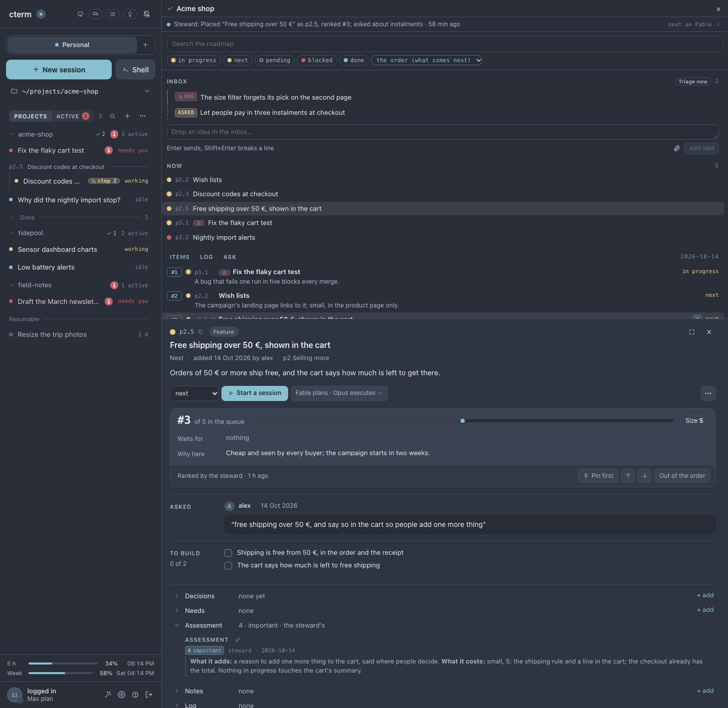This screenshot has height=708, width=728.
Task: Toggle the 'next' filter chip
Action: 238,60
